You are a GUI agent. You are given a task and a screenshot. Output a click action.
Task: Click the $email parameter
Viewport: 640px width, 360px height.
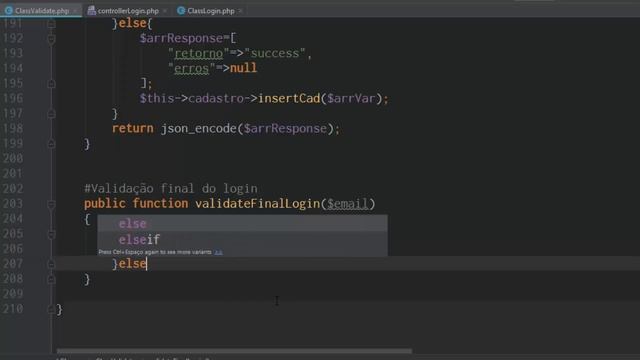click(347, 204)
